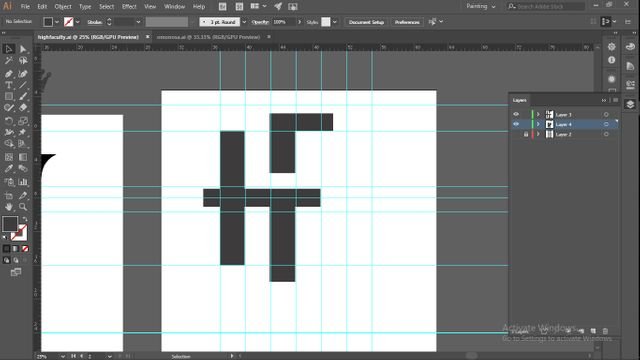Select the Shape Builder tool
Image resolution: width=640 pixels, height=360 pixels.
pos(9,144)
